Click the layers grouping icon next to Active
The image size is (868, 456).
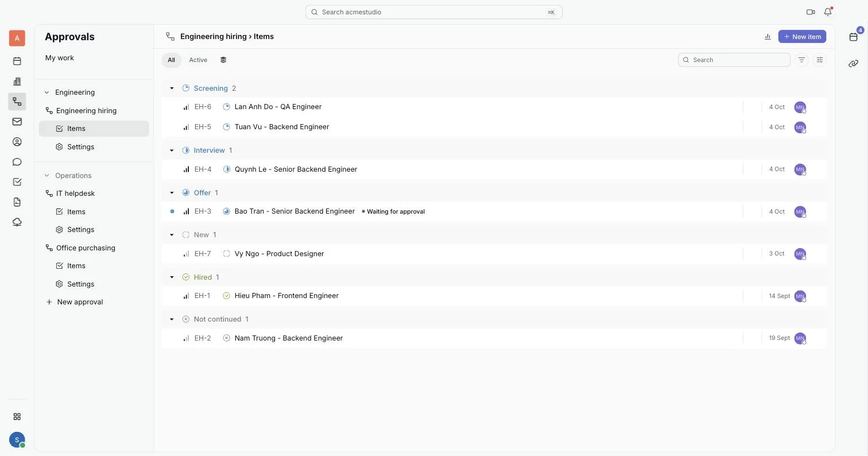223,60
